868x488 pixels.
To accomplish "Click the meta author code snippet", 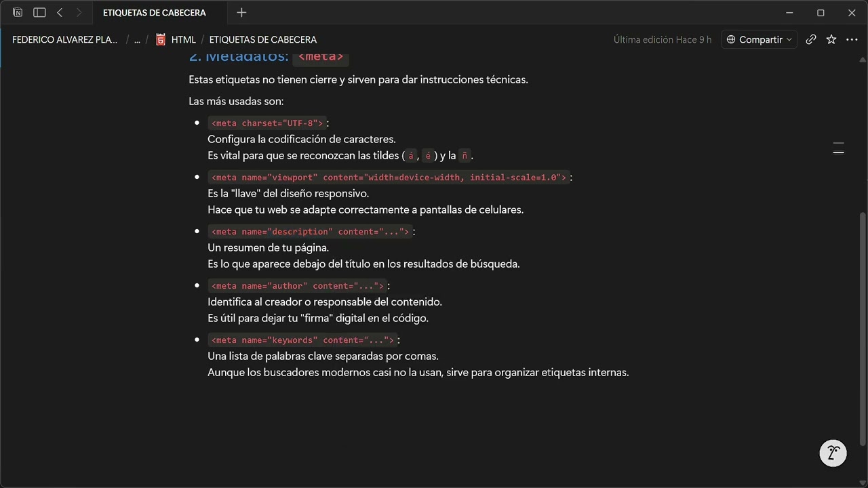I will [x=298, y=285].
